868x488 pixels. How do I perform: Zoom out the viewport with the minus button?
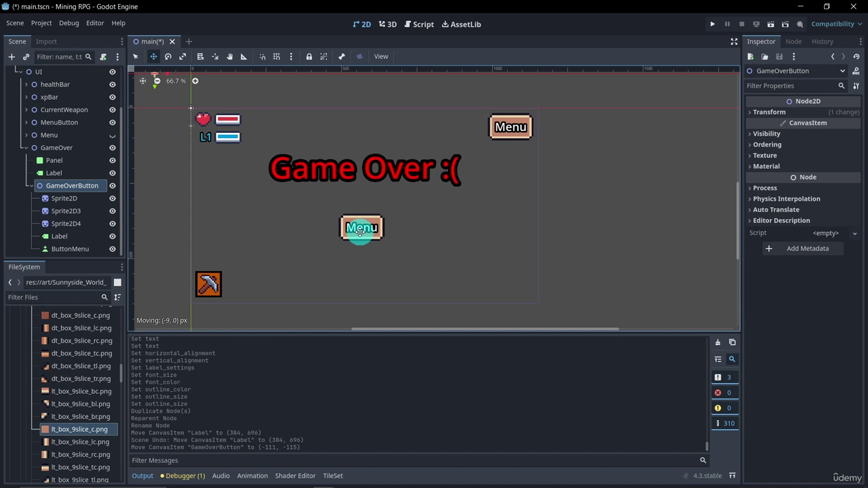[157, 81]
